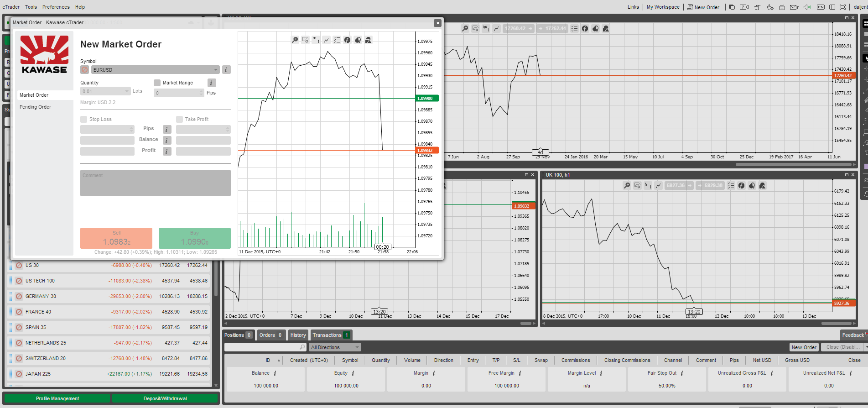This screenshot has height=408, width=868.
Task: Click Market Range info 'i' button
Action: pyautogui.click(x=212, y=83)
